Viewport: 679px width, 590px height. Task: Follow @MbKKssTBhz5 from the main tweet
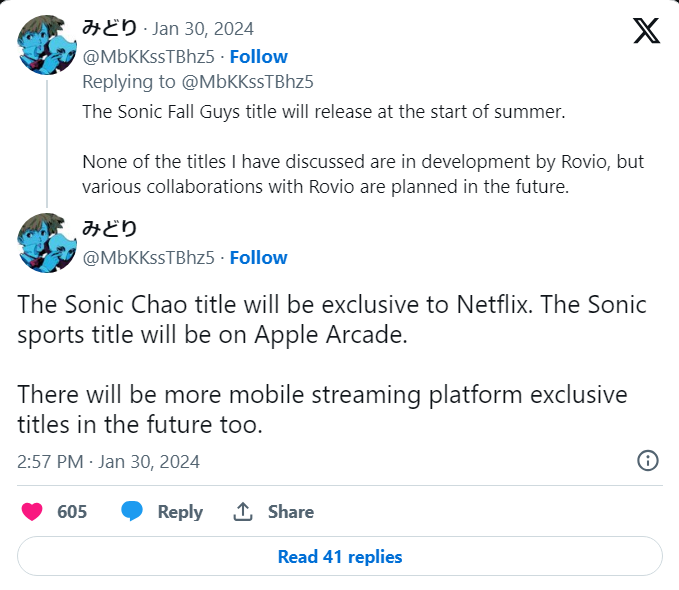259,258
